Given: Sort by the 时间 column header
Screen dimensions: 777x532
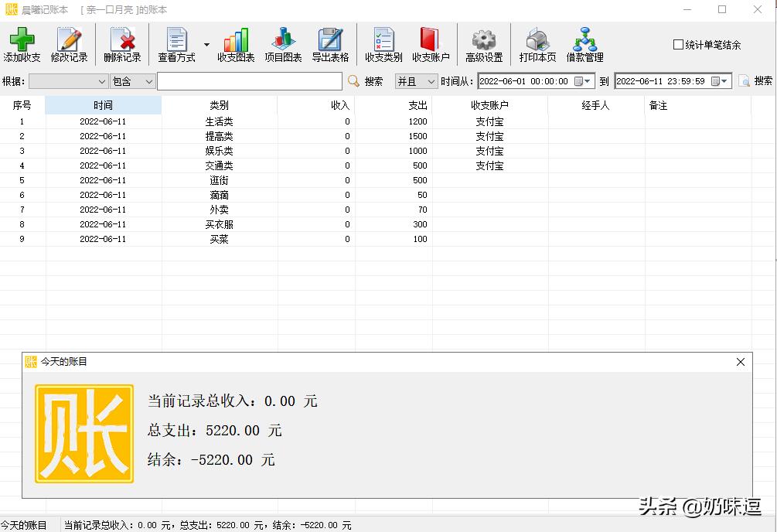Looking at the screenshot, I should pos(103,105).
